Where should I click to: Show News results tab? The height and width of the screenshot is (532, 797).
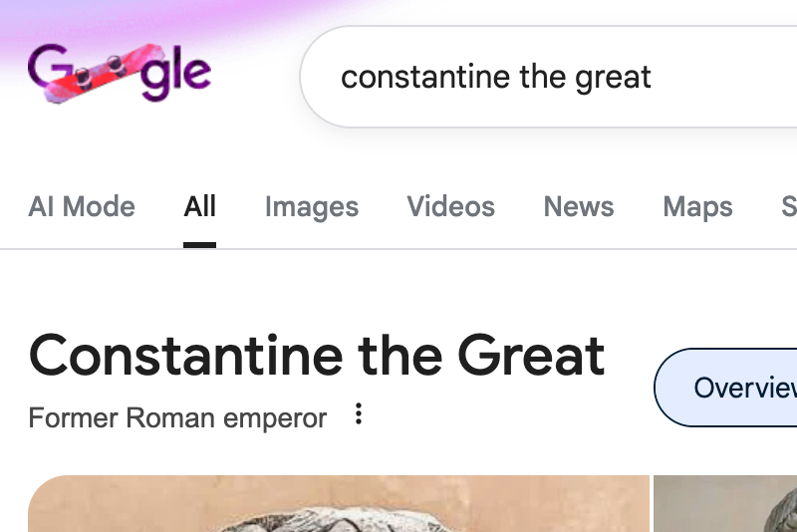[578, 206]
